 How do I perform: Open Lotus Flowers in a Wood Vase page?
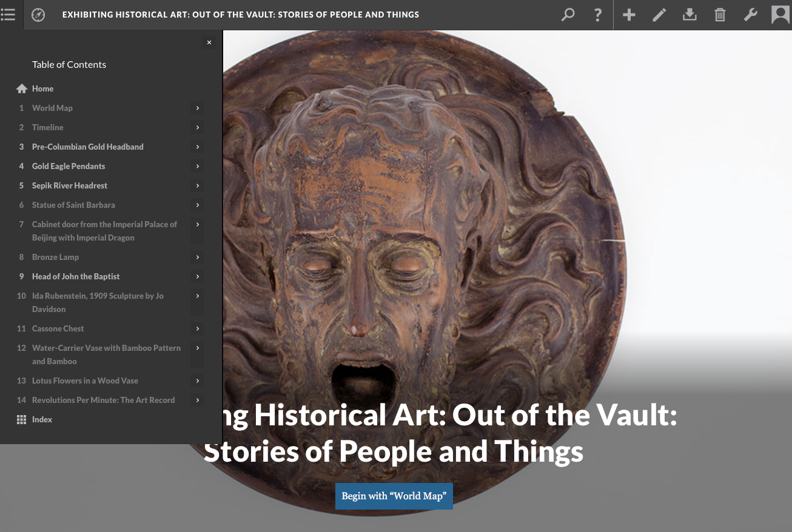(x=85, y=381)
